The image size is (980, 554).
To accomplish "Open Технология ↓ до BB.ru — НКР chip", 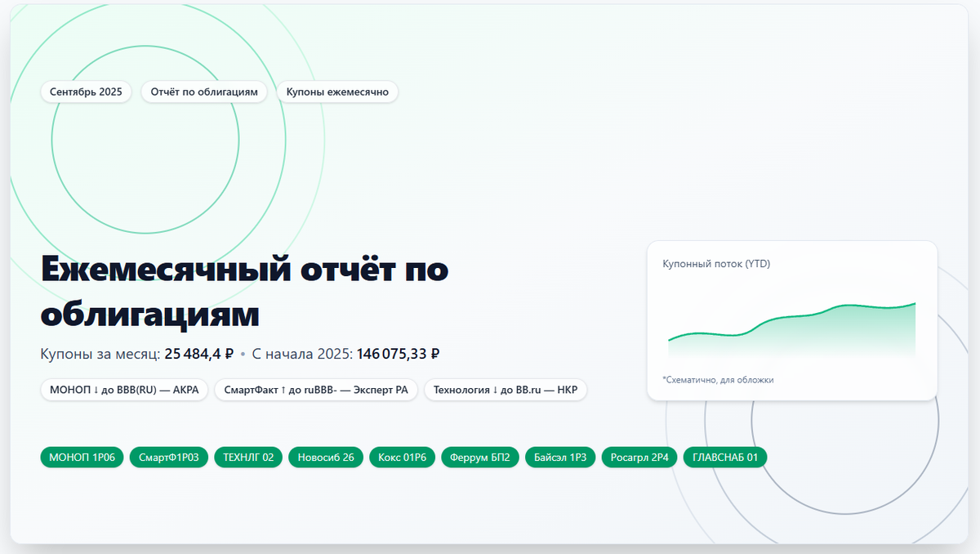I will coord(505,390).
